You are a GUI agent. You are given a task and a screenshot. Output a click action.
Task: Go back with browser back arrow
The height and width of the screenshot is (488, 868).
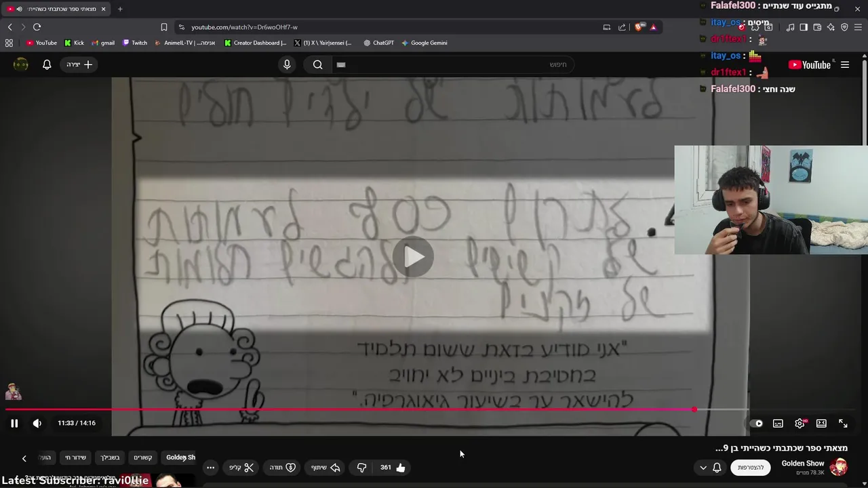tap(10, 27)
